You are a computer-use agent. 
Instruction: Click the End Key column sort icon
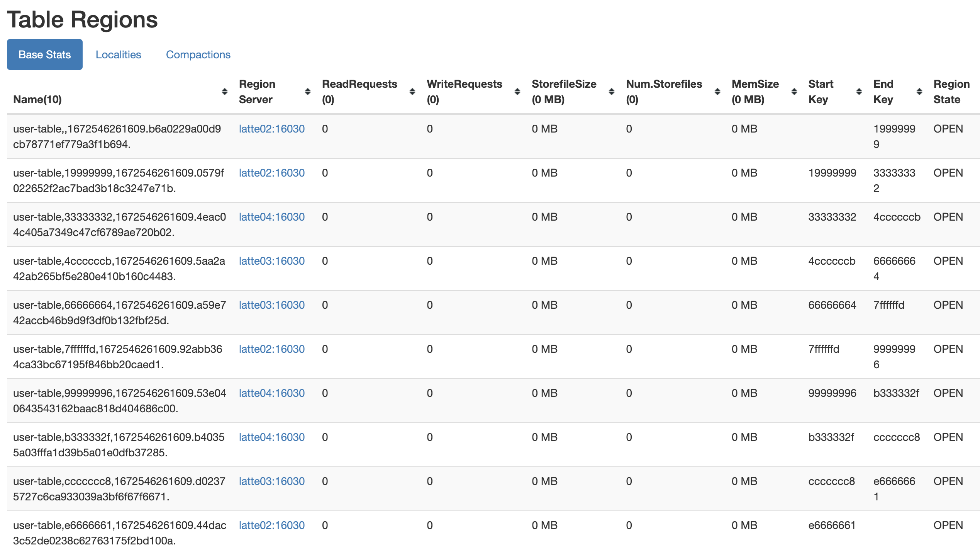point(919,92)
